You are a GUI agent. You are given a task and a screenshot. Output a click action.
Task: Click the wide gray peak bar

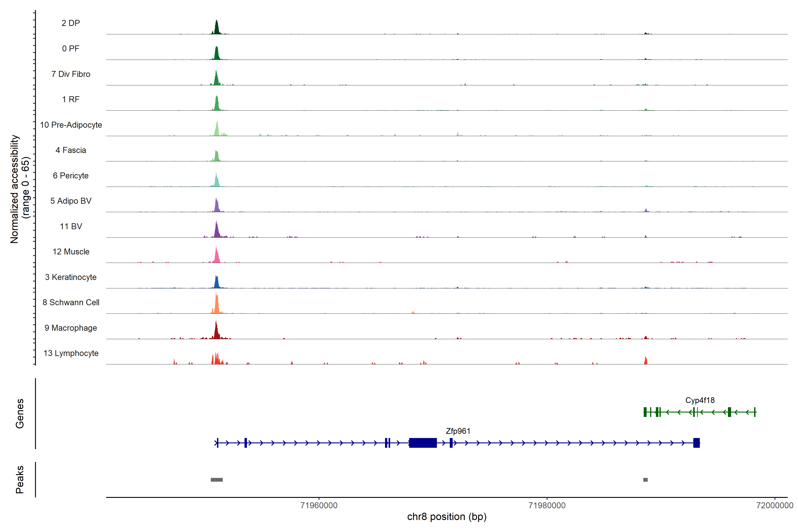point(217,480)
